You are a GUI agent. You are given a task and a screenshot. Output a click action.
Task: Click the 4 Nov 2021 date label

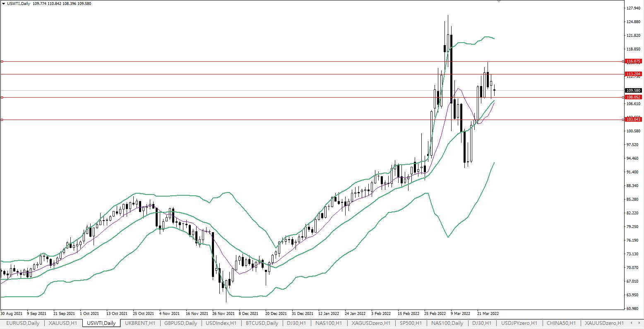click(170, 314)
